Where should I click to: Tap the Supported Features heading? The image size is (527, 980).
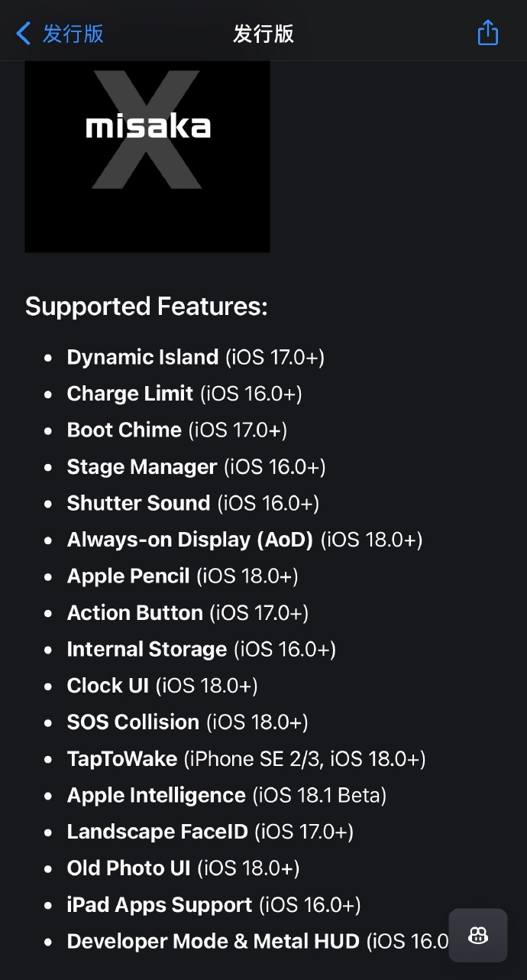(x=147, y=307)
